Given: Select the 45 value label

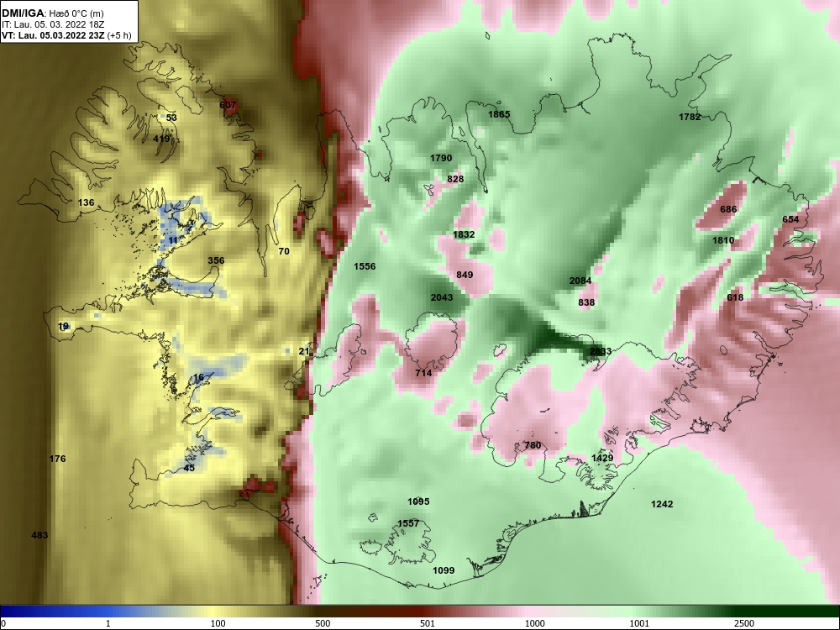Looking at the screenshot, I should click(189, 468).
